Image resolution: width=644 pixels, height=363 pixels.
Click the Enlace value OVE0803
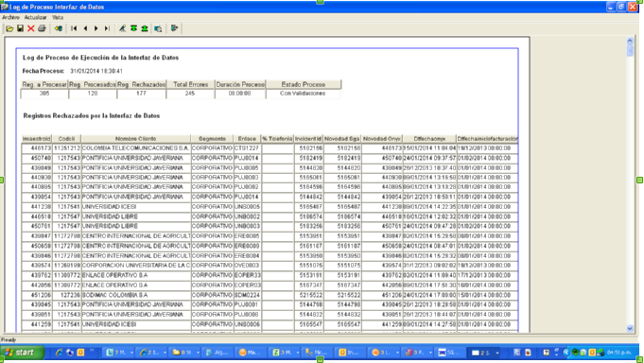click(247, 266)
